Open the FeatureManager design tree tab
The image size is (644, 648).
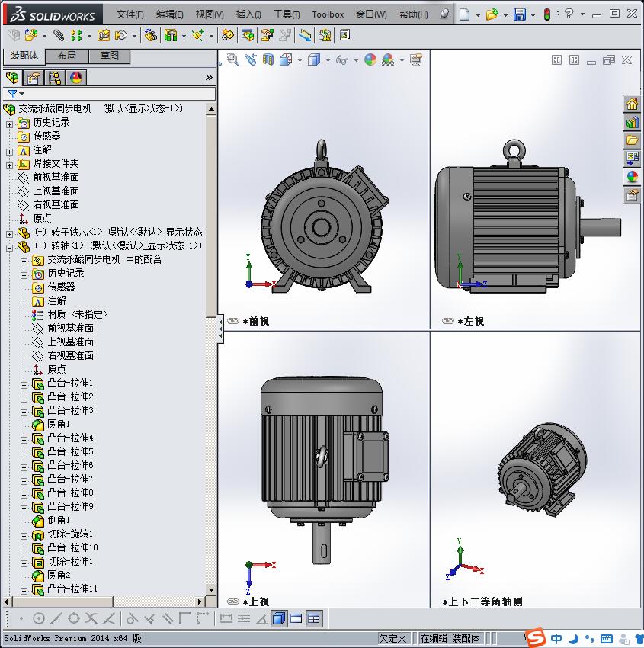(x=12, y=78)
